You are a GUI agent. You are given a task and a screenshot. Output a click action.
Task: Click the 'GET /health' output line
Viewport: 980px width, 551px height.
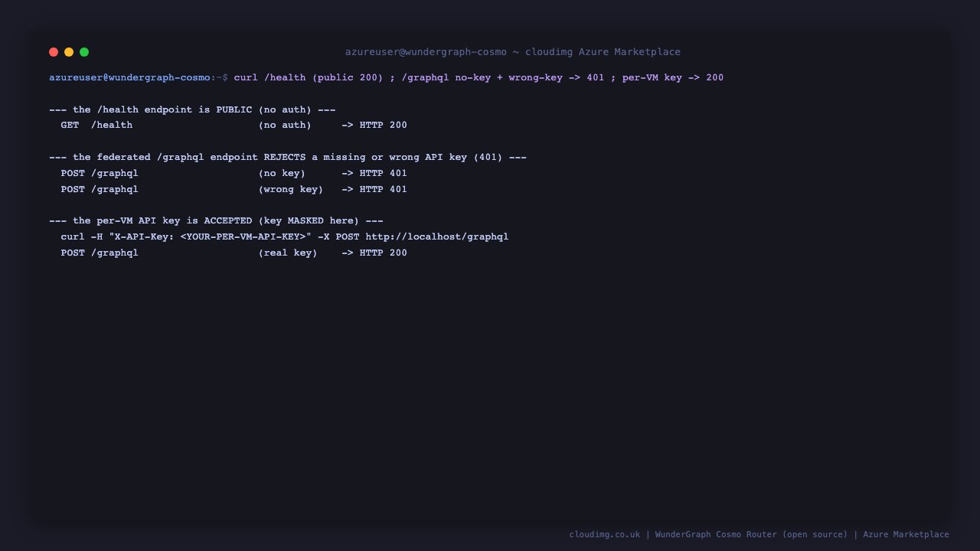click(x=234, y=125)
